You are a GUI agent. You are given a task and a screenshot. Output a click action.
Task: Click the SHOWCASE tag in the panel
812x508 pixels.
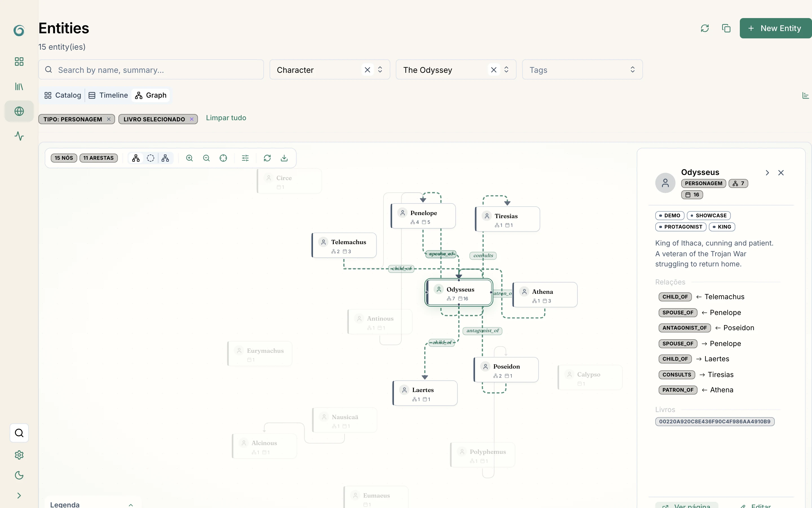pyautogui.click(x=708, y=215)
